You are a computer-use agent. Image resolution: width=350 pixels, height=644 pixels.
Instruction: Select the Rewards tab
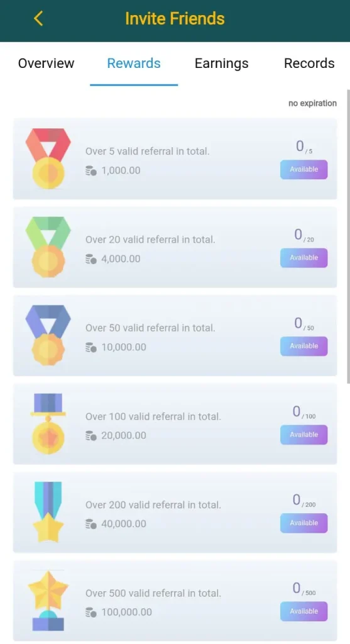(134, 64)
